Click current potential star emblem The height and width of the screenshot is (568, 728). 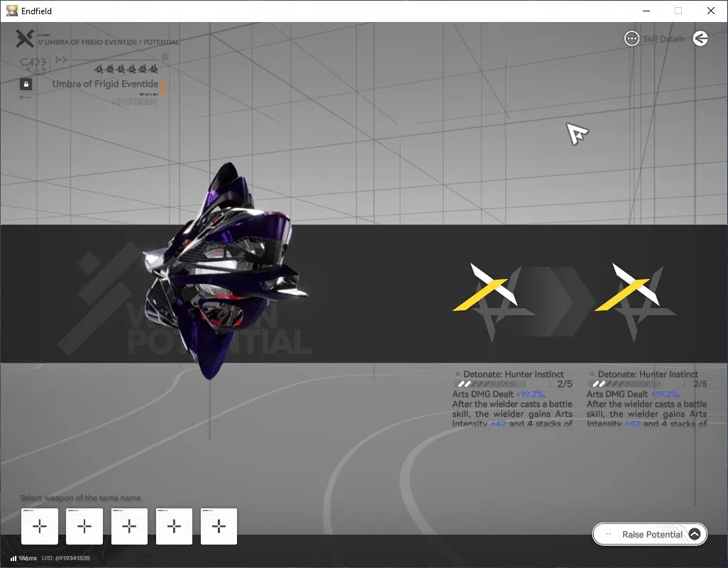tap(494, 302)
